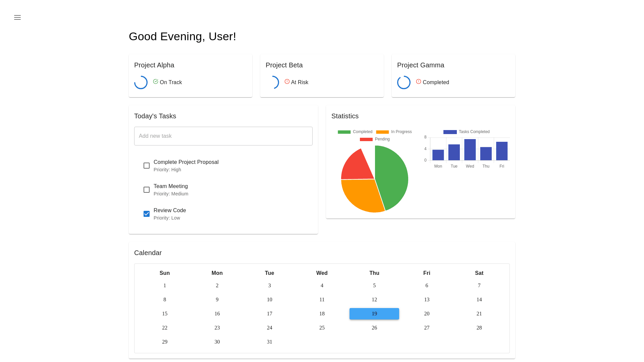Click Project Beta's circular progress indicator
644x362 pixels.
pyautogui.click(x=272, y=82)
